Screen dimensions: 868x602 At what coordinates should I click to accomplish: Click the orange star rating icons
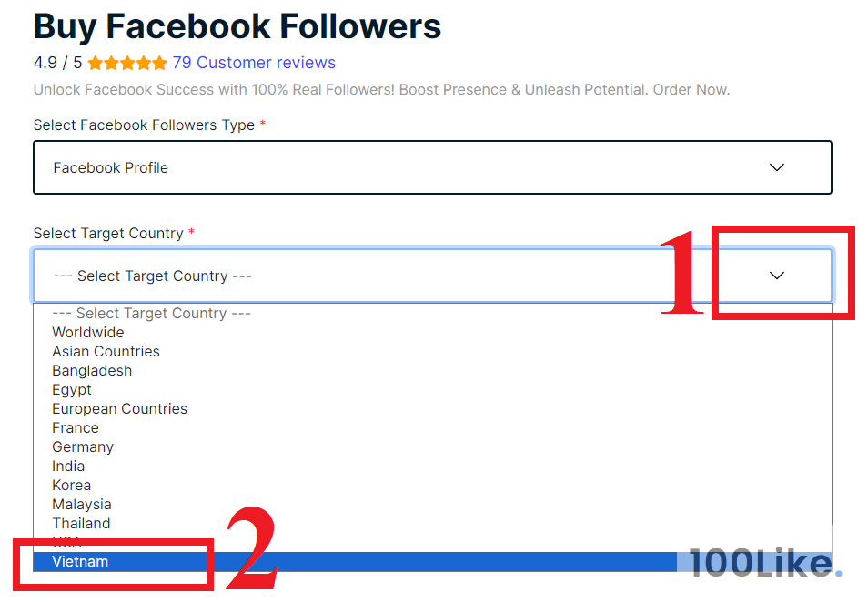point(127,64)
